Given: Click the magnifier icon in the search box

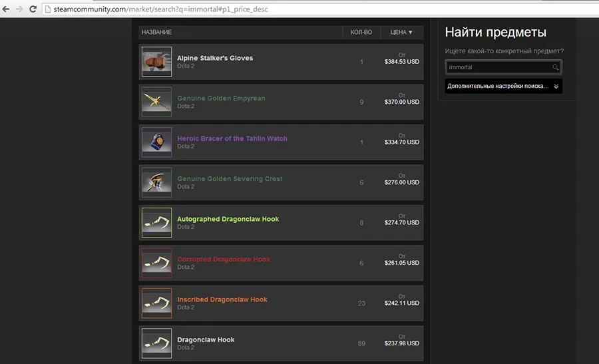Looking at the screenshot, I should point(555,67).
